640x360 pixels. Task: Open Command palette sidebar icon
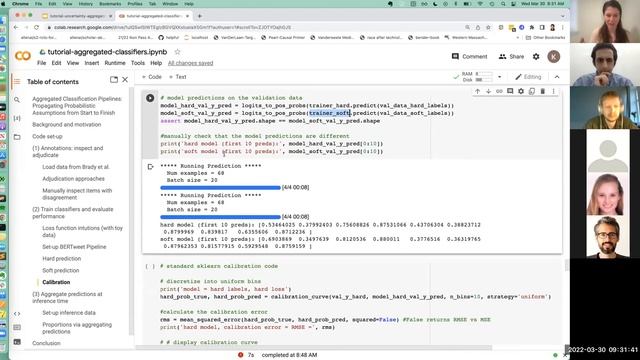[x=17, y=327]
